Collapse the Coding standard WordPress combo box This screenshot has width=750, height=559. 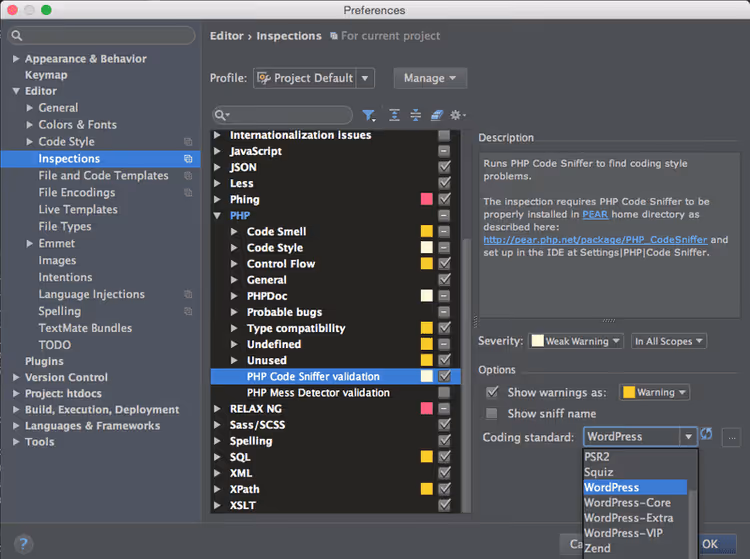pyautogui.click(x=688, y=437)
